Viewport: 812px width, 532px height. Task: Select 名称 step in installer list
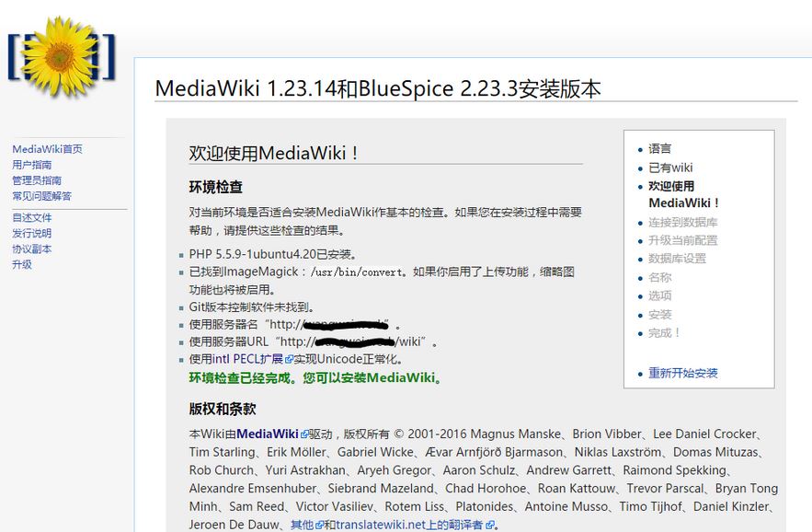[x=659, y=277]
